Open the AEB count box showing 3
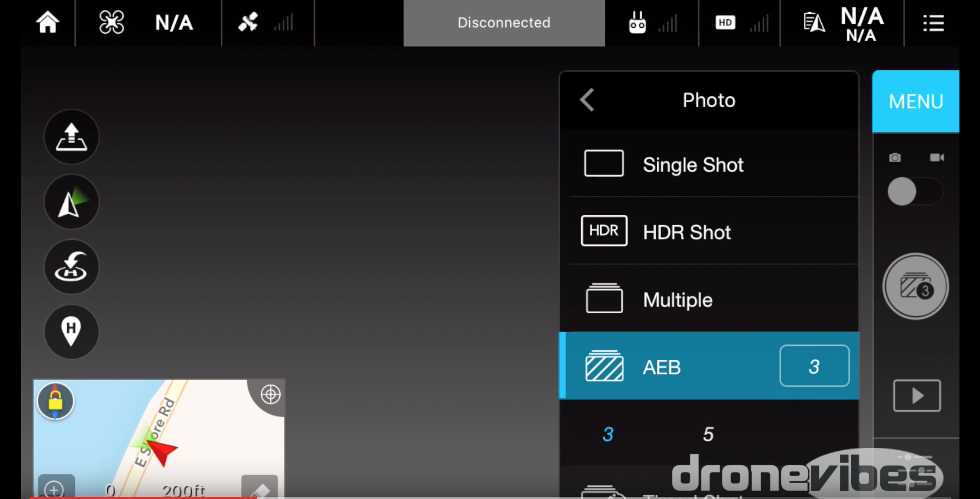This screenshot has height=499, width=980. tap(814, 366)
